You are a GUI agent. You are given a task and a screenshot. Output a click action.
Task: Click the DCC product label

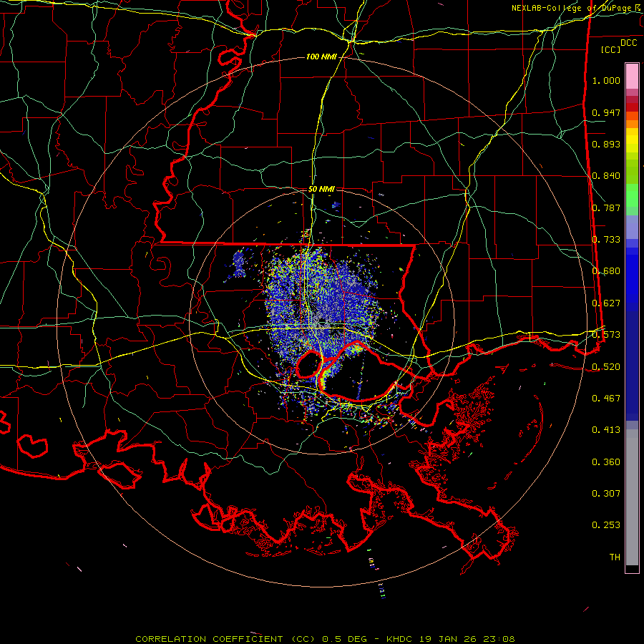pyautogui.click(x=628, y=43)
